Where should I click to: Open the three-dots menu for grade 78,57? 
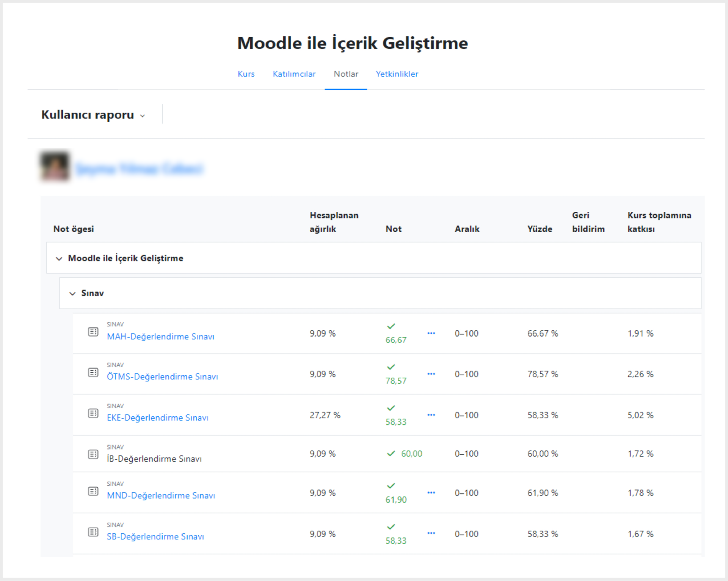point(431,374)
